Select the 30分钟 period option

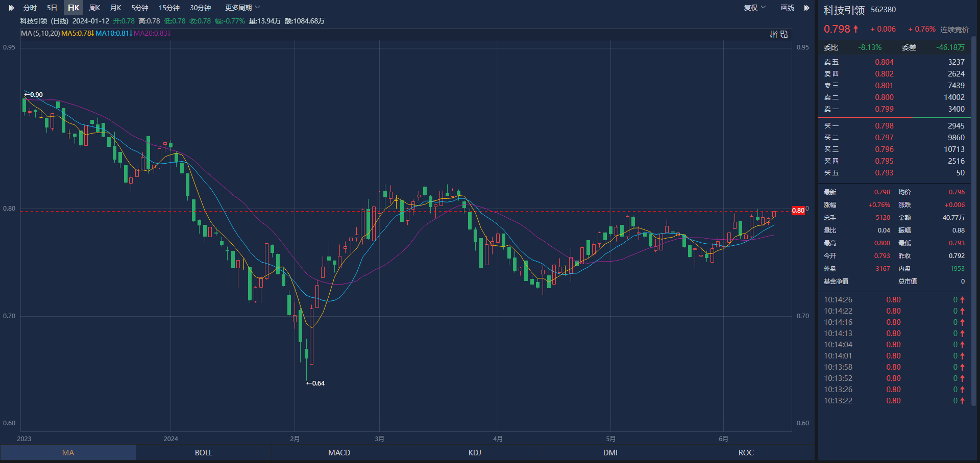pos(200,8)
